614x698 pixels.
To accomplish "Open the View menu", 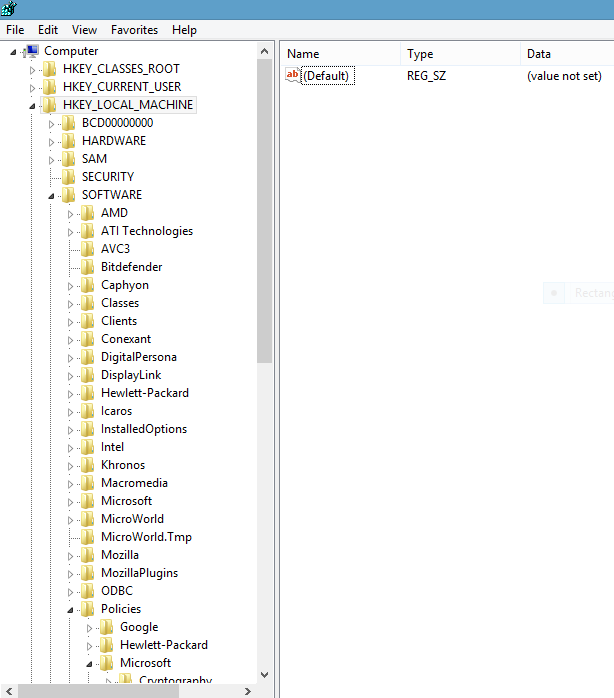I will [84, 30].
